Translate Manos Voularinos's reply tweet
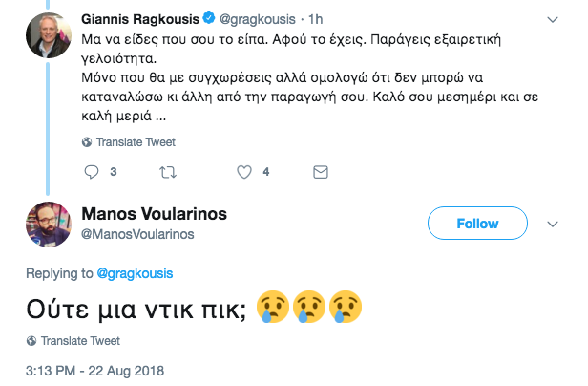This screenshot has width=588, height=386. tap(80, 341)
